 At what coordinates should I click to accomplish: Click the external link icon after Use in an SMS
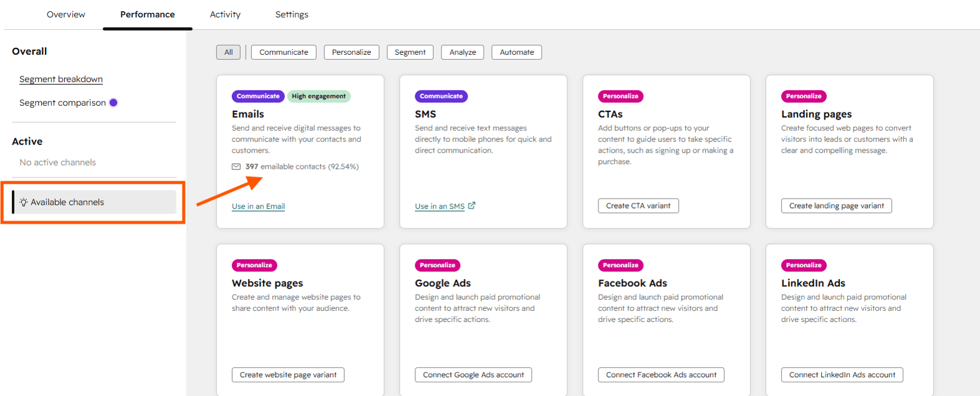[472, 205]
